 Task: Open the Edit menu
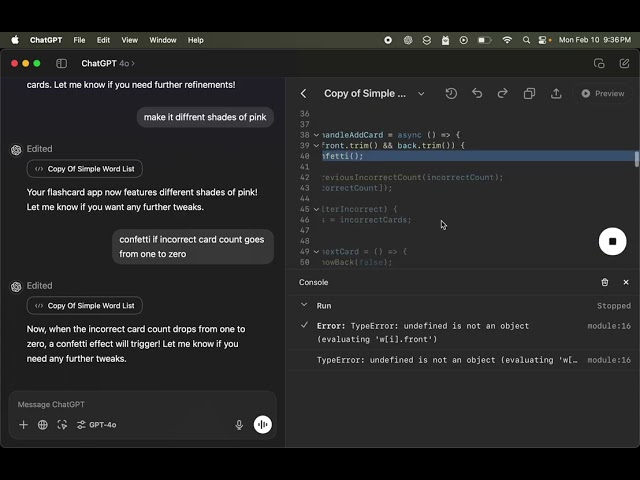tap(103, 40)
